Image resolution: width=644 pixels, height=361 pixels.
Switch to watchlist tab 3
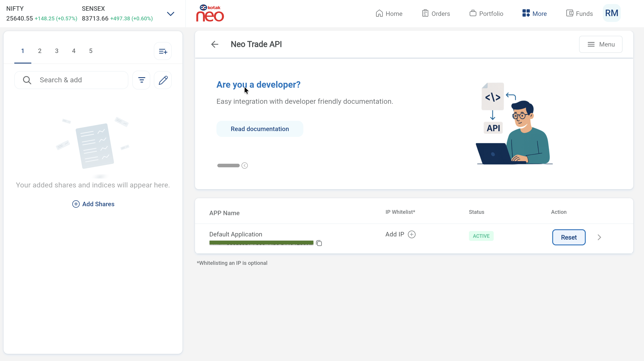[x=57, y=51]
